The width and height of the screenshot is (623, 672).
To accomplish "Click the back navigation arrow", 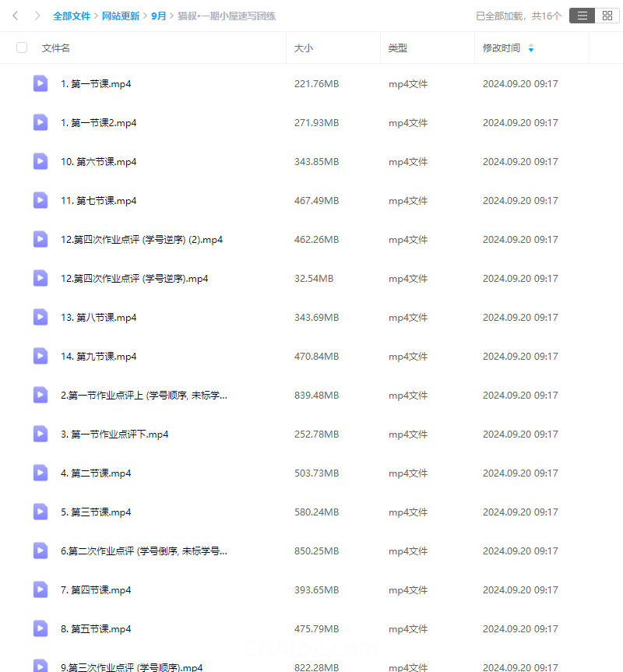I will (x=15, y=16).
